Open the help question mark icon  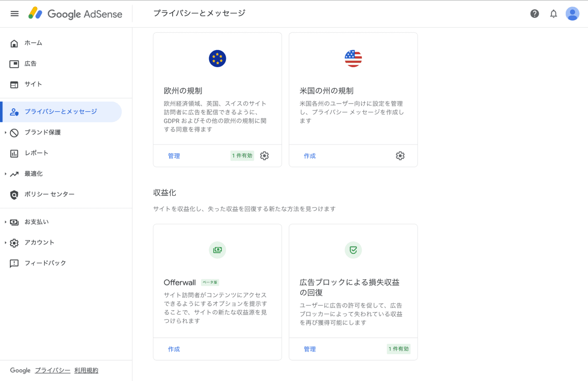coord(534,13)
